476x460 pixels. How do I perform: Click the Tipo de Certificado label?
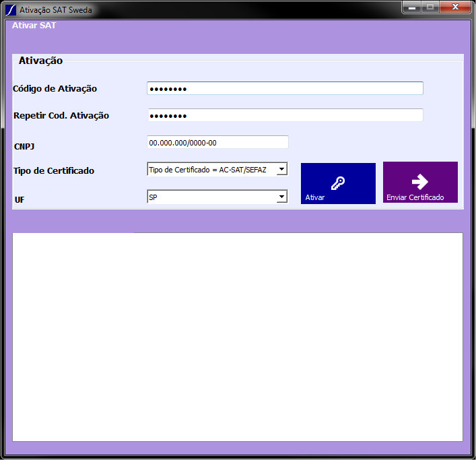coord(54,170)
